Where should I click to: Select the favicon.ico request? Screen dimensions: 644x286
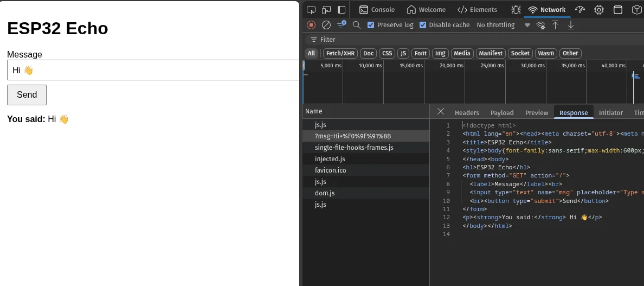(330, 170)
